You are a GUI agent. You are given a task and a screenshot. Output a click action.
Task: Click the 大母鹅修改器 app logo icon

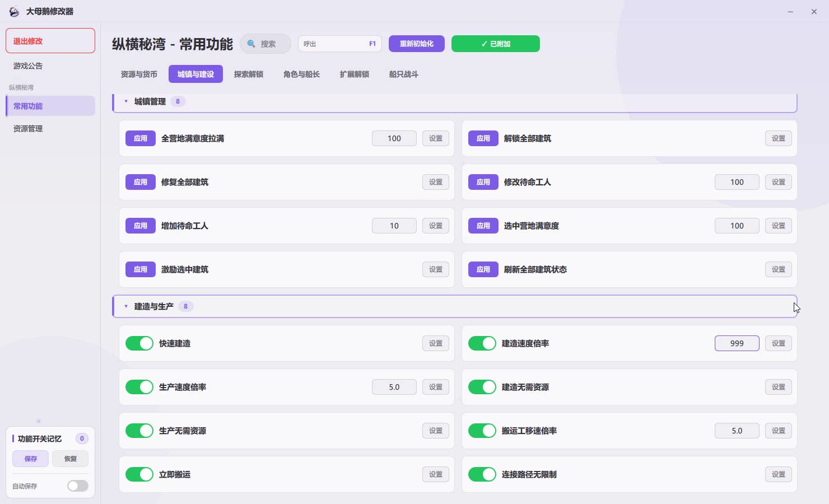(x=14, y=11)
